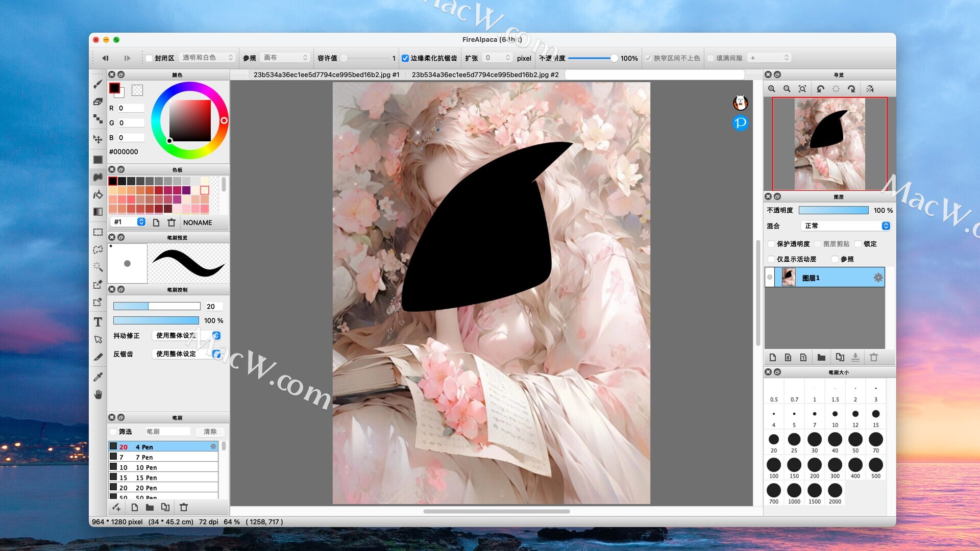Viewport: 980px width, 551px height.
Task: Open 抖动修正 使用整体设定 dropdown
Action: tap(186, 335)
